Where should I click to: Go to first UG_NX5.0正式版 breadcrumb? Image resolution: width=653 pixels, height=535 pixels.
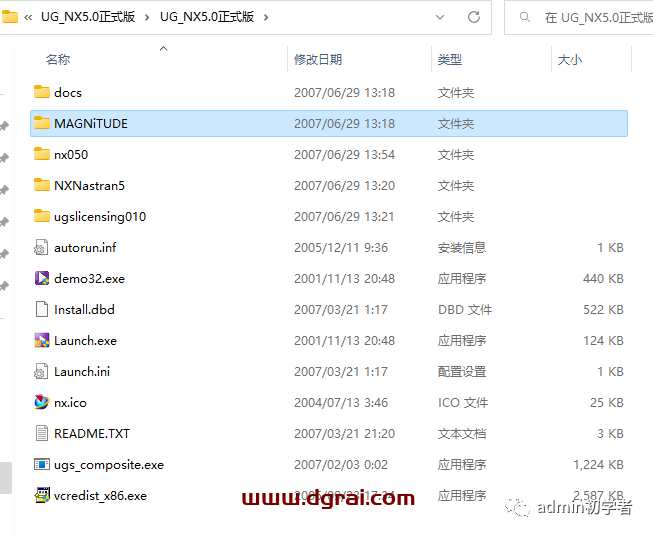(88, 17)
